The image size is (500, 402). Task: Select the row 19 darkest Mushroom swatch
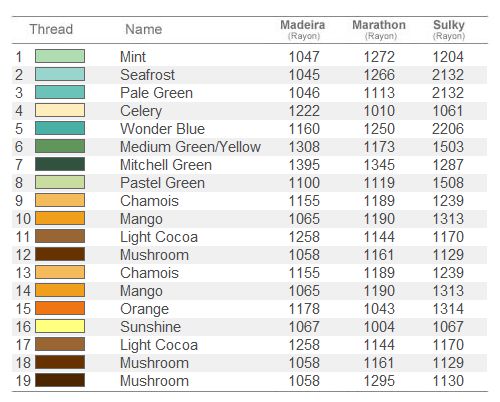coord(60,380)
